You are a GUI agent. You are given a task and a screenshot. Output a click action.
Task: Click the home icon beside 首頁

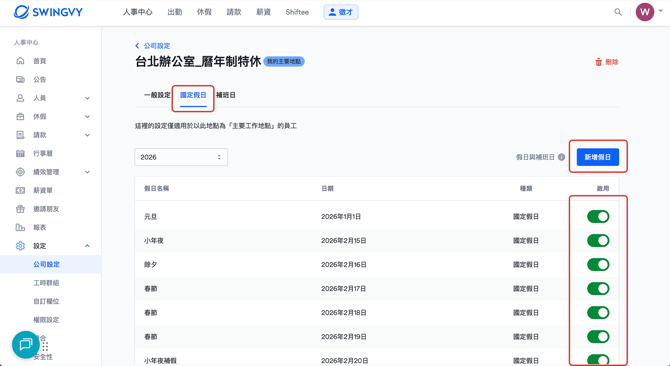point(20,61)
